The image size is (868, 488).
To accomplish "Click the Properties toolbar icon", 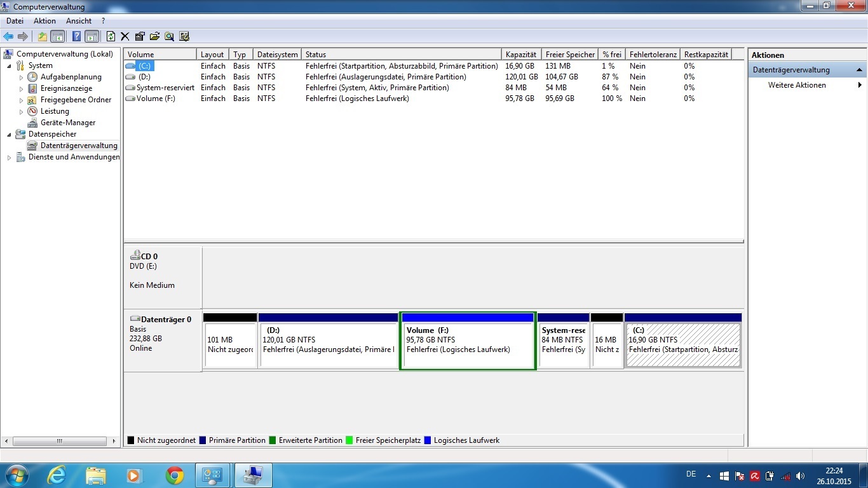I will tap(140, 36).
